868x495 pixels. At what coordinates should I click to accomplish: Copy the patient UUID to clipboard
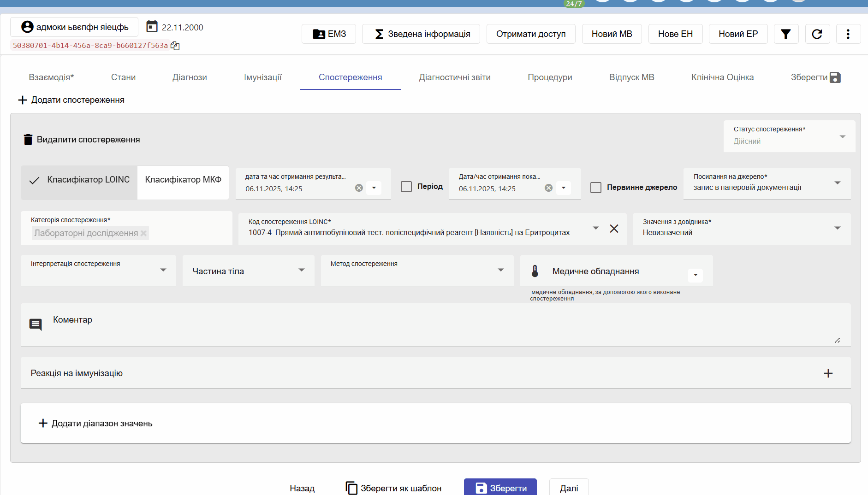pyautogui.click(x=175, y=46)
